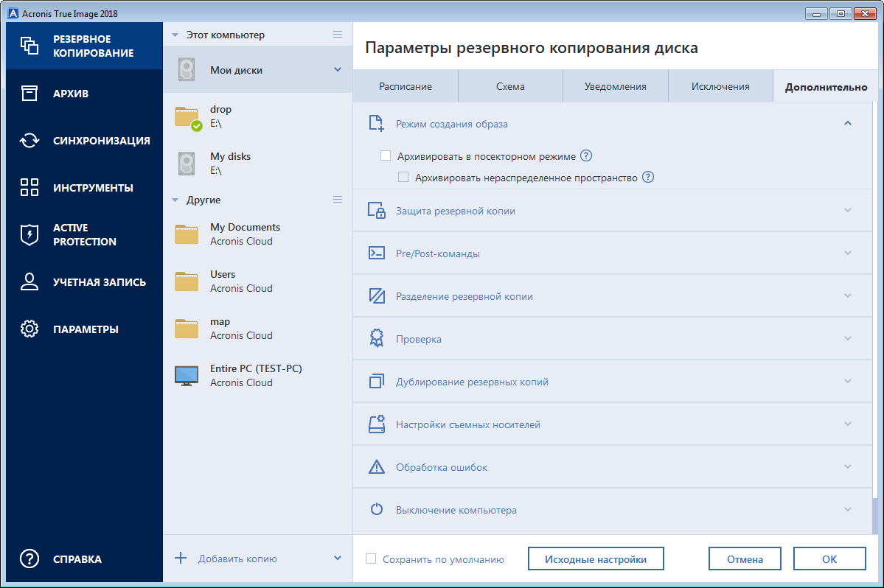Click the Settings gear icon
Image resolution: width=884 pixels, height=588 pixels.
click(29, 329)
